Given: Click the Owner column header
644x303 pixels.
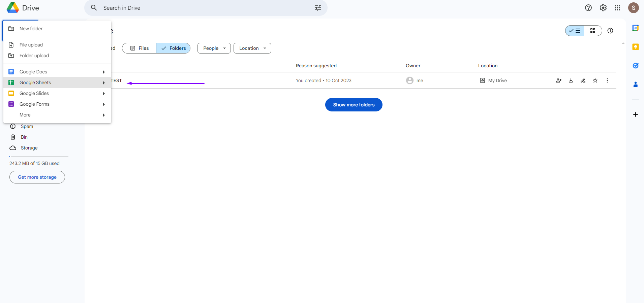Looking at the screenshot, I should [413, 66].
